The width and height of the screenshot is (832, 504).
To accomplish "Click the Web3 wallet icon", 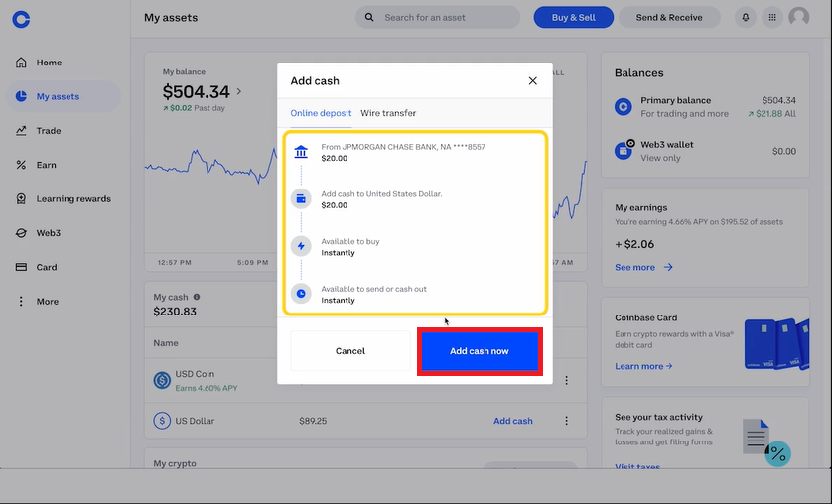I will pyautogui.click(x=624, y=150).
